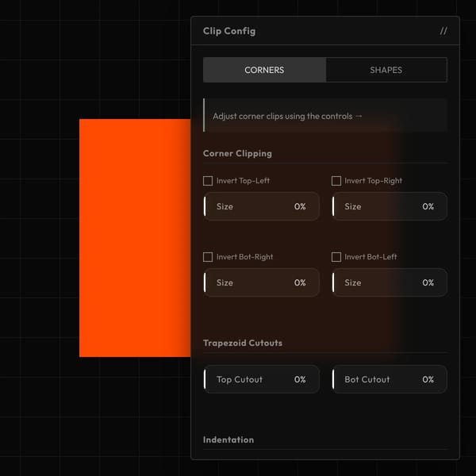476x476 pixels.
Task: Click the Clip Config panel title
Action: click(x=229, y=31)
